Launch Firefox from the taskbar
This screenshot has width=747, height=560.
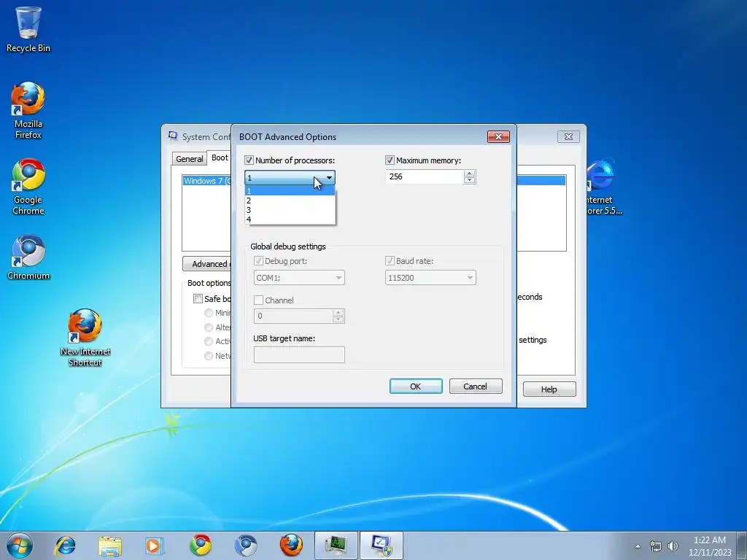coord(290,545)
